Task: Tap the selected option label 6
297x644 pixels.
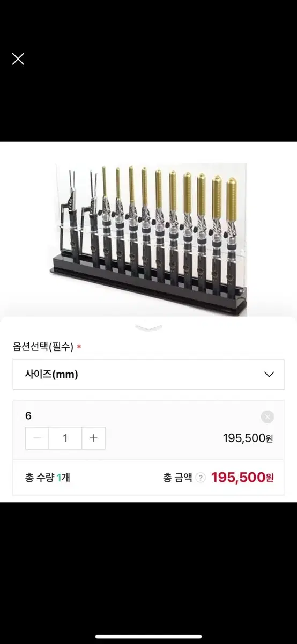Action: coord(28,416)
